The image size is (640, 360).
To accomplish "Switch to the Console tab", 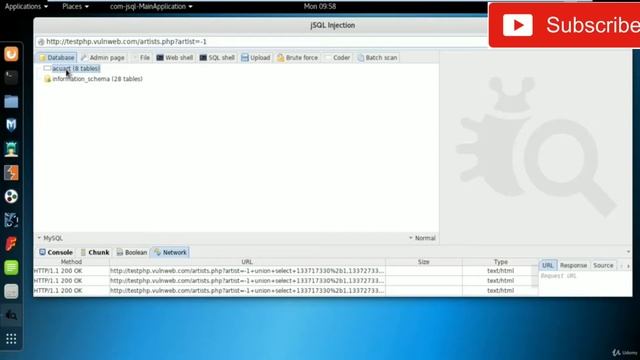I will [x=56, y=252].
